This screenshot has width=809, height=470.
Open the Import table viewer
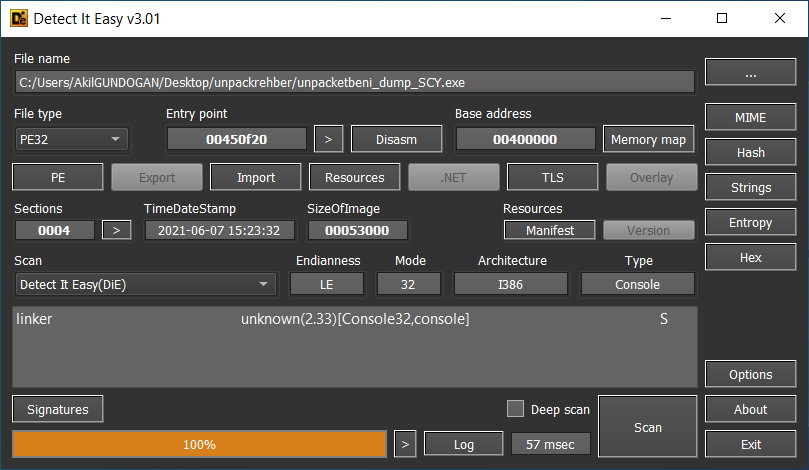[x=255, y=177]
